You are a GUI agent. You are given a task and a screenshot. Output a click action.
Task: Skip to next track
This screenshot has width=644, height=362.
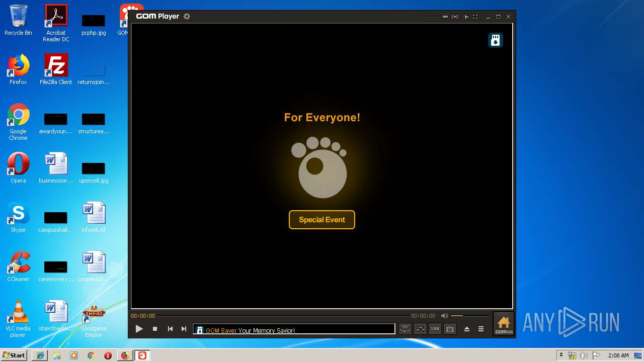coord(184,329)
